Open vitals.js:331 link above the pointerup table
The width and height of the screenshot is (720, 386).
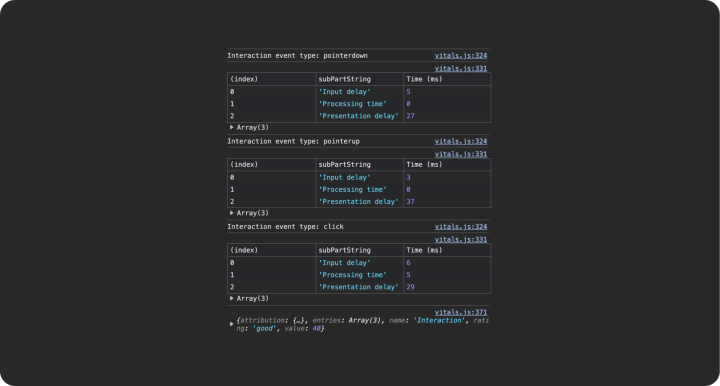click(461, 154)
